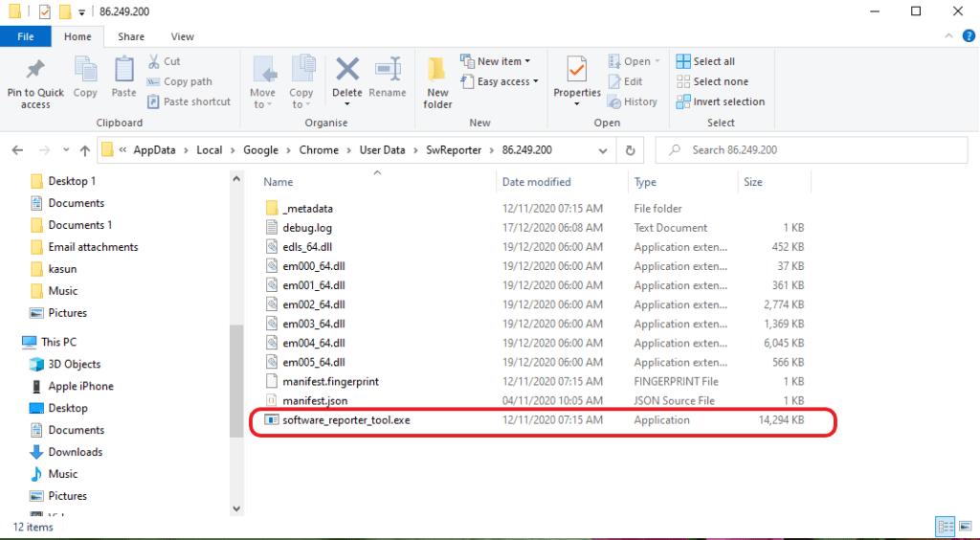
Task: Click the Rename icon
Action: (x=388, y=69)
